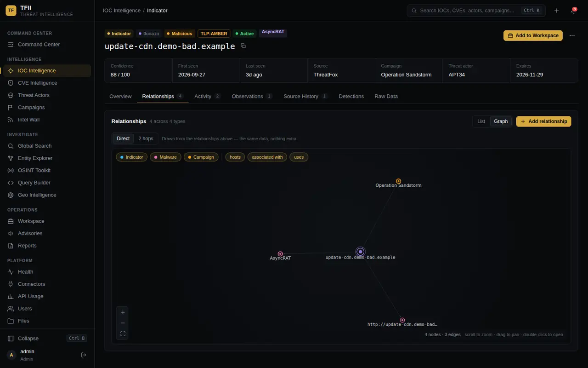
Task: Select Direct hop depth
Action: [x=123, y=138]
